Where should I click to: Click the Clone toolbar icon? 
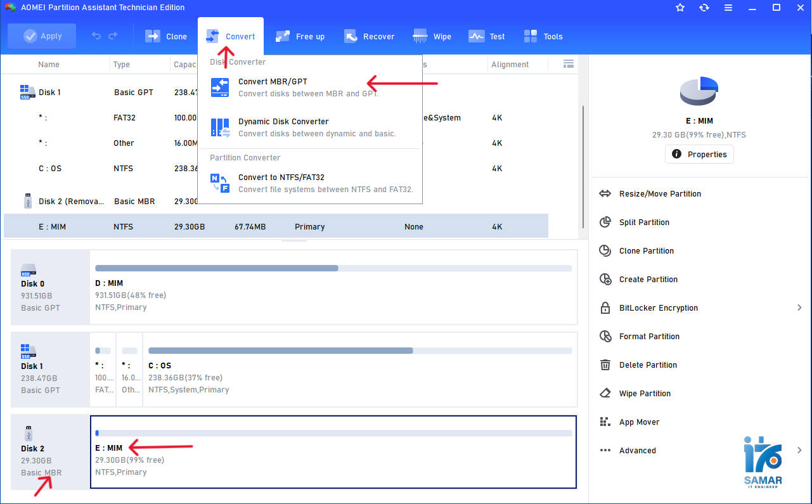[153, 36]
